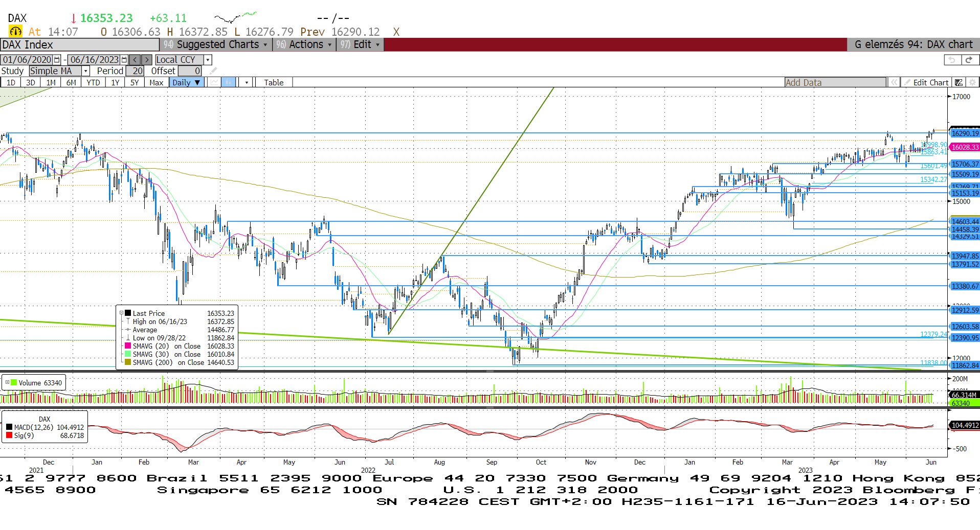Expand the Edit menu
Screen dimensions: 980x530
360,44
